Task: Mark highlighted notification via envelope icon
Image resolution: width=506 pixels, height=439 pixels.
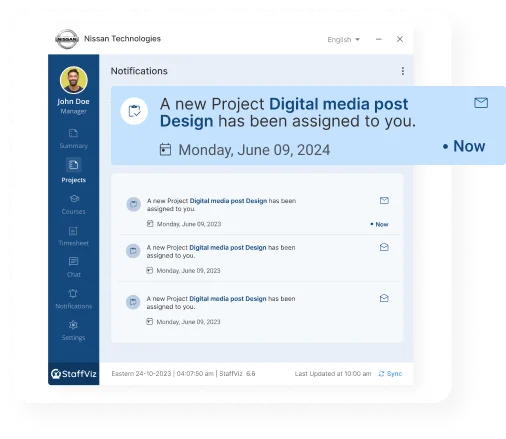Action: [x=481, y=103]
